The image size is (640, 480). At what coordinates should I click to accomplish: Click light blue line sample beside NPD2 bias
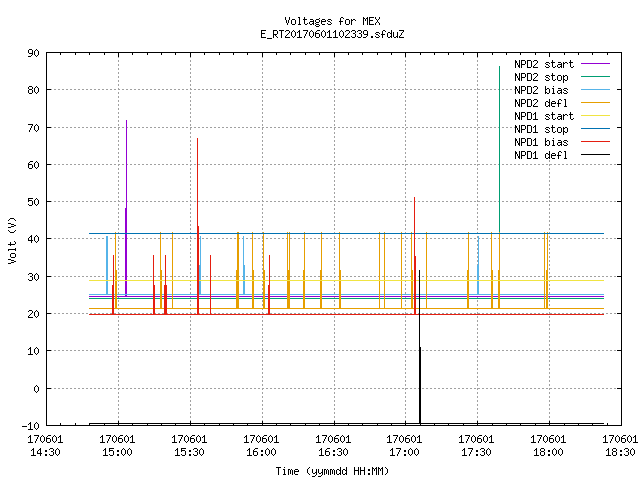[595, 89]
